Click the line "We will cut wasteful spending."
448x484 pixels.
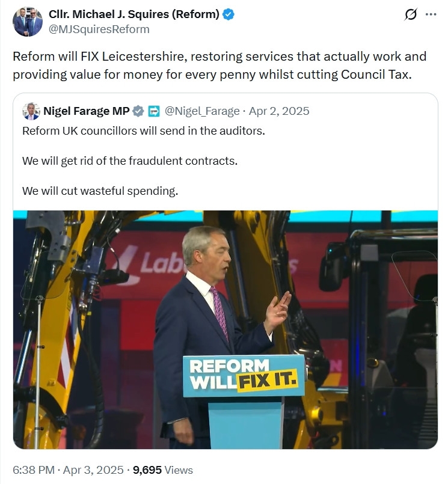point(100,191)
